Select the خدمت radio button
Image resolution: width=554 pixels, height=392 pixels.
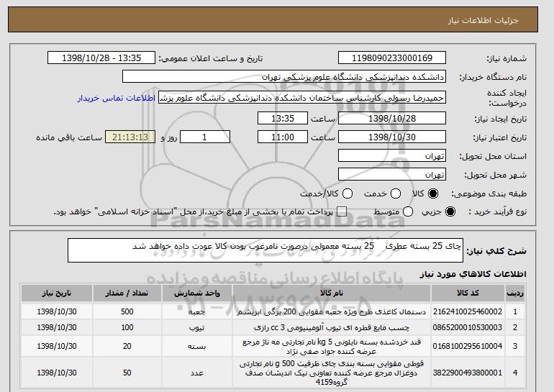click(x=396, y=193)
